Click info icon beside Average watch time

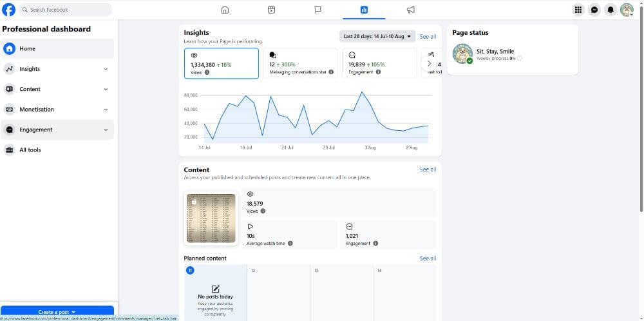[x=290, y=243]
